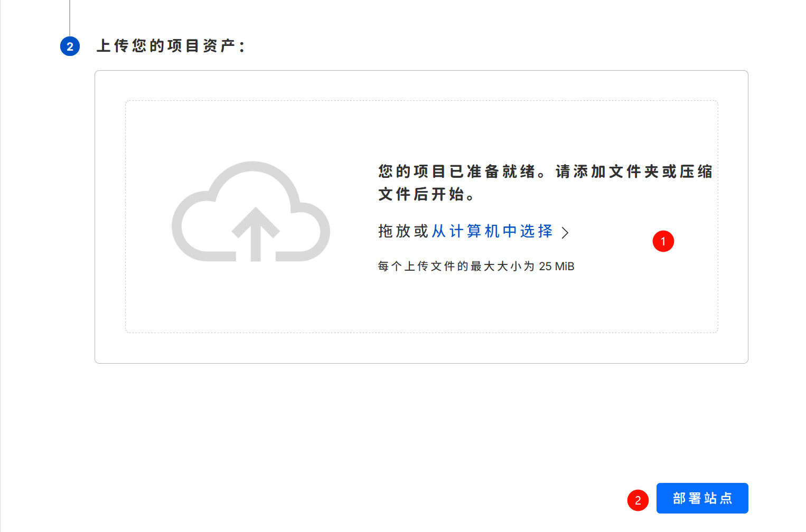
Task: Click the red marker numbered 2
Action: [x=638, y=500]
